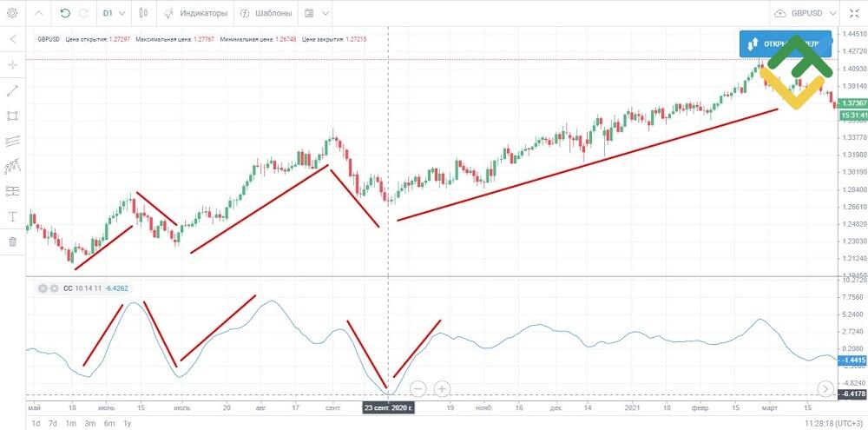
Task: Click the 23 сент. 2020 date label
Action: pyautogui.click(x=388, y=407)
